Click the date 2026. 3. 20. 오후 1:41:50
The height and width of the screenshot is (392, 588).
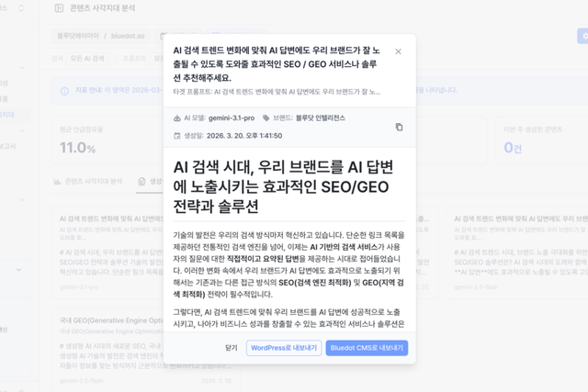pos(244,136)
